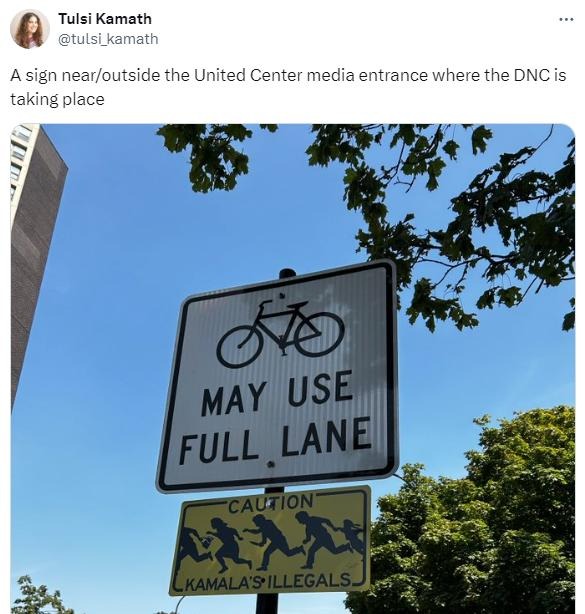Click the "FULL LANE" text on the sign

tap(275, 441)
